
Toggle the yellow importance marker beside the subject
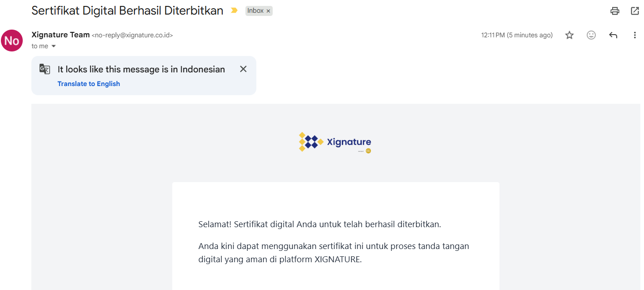(x=234, y=10)
